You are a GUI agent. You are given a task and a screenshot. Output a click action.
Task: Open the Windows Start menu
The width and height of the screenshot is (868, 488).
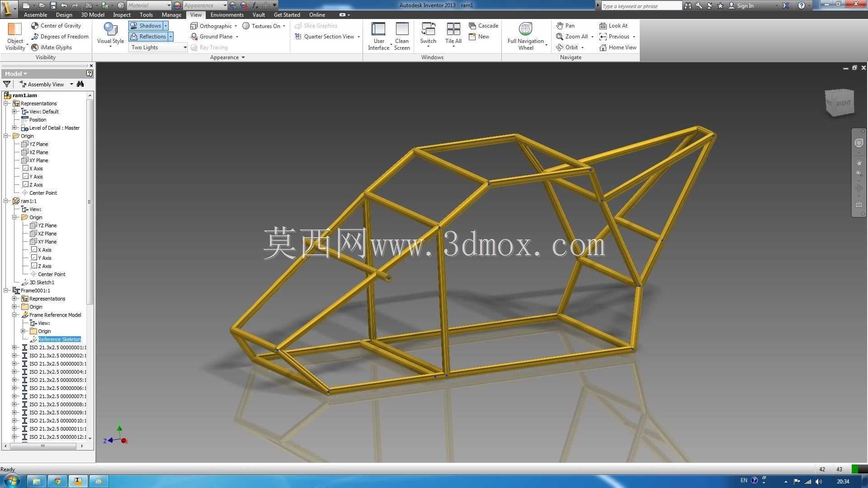[x=11, y=481]
